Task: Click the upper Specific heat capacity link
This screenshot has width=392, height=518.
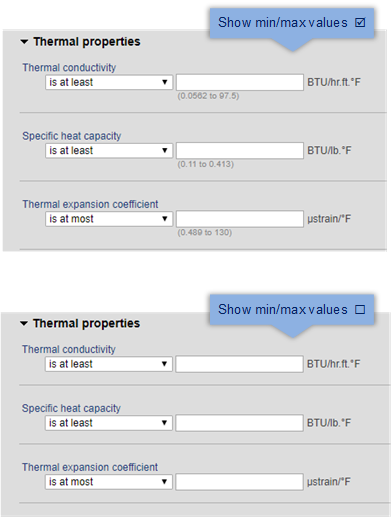Action: tap(72, 136)
